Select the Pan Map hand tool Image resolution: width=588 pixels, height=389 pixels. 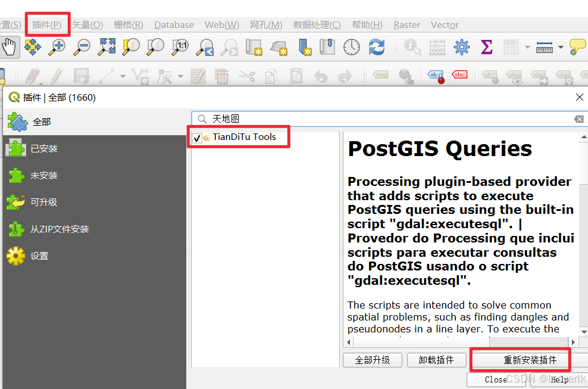(x=8, y=47)
